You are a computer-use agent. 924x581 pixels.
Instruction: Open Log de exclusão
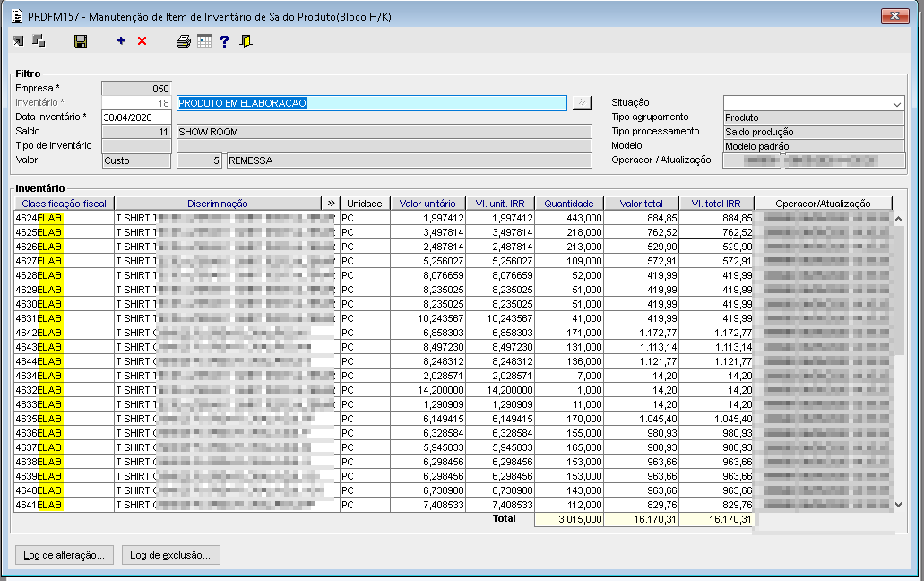click(171, 555)
